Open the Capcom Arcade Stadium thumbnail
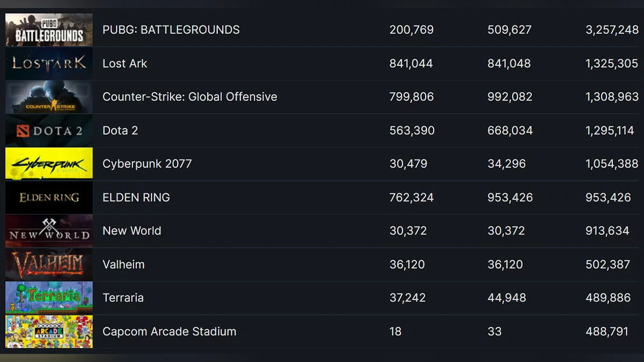The image size is (644, 362). tap(49, 331)
